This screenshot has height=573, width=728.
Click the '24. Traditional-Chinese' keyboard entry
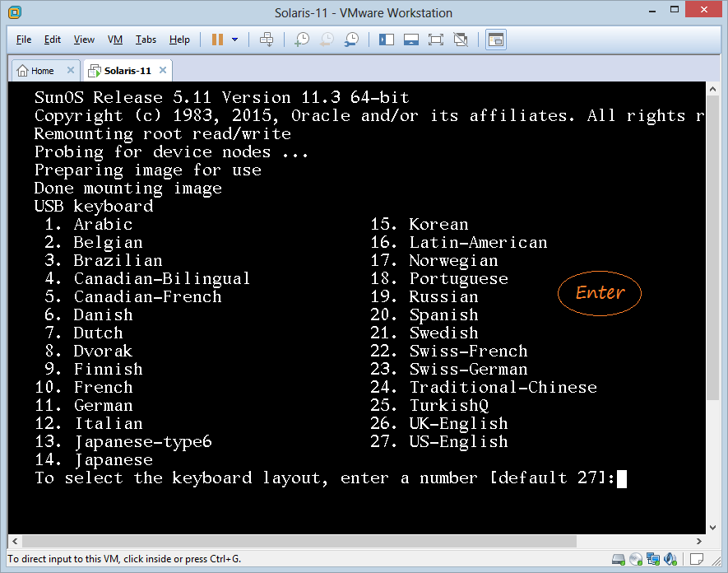coord(484,387)
